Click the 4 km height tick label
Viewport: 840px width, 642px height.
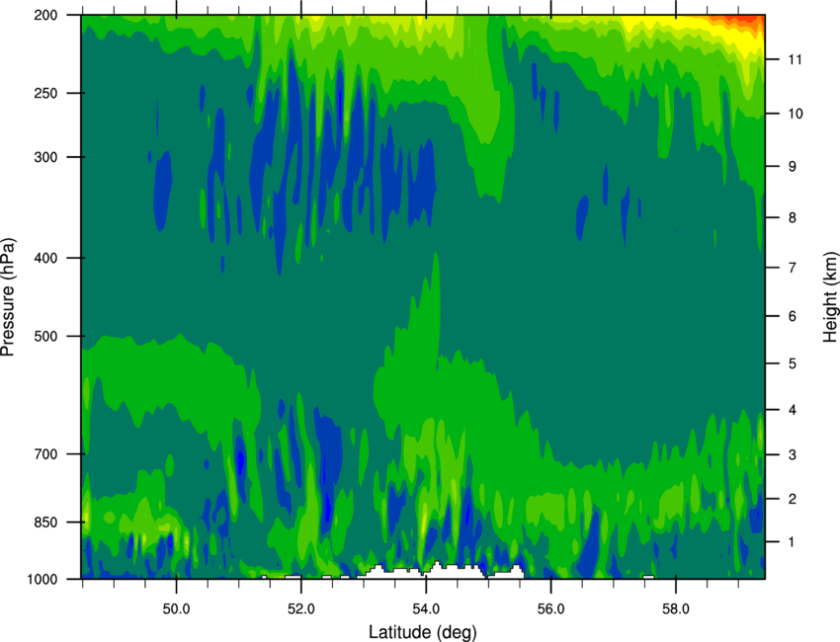[792, 410]
